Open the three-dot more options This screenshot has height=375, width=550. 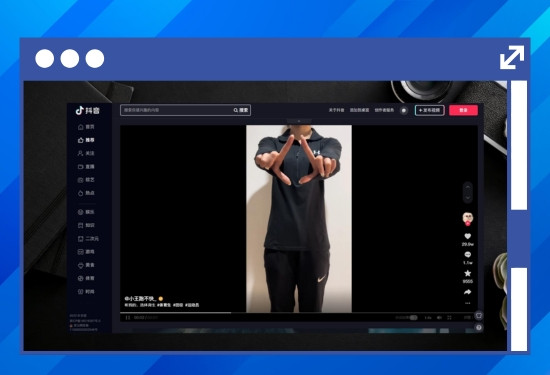click(x=468, y=303)
